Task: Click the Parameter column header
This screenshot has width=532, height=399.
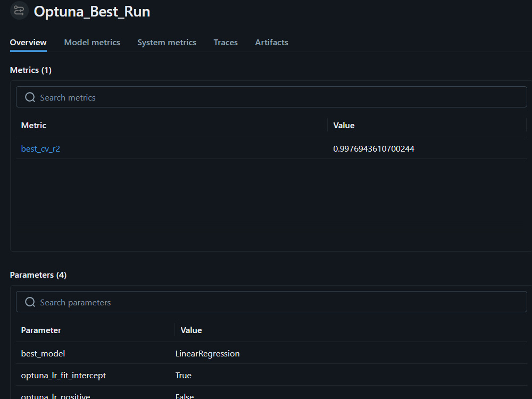Action: point(41,330)
